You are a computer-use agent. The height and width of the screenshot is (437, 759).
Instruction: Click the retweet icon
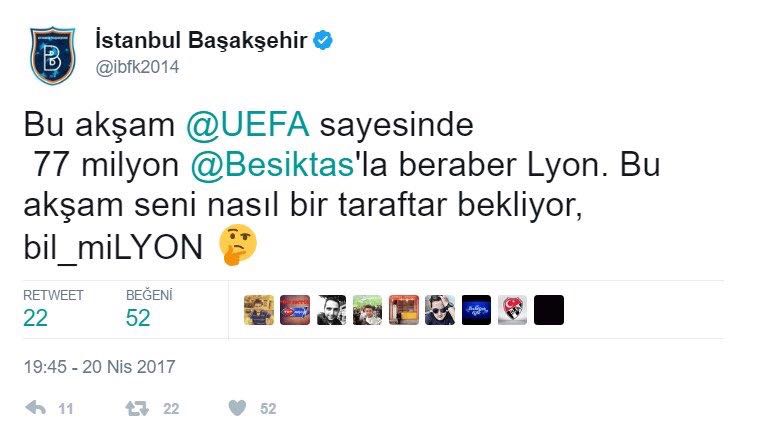137,408
